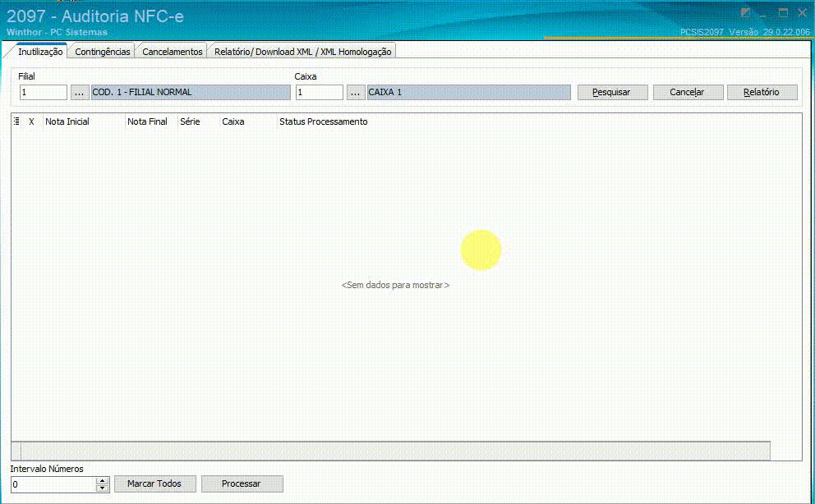Focus the Filial code input field
The height and width of the screenshot is (504, 815).
pos(44,93)
